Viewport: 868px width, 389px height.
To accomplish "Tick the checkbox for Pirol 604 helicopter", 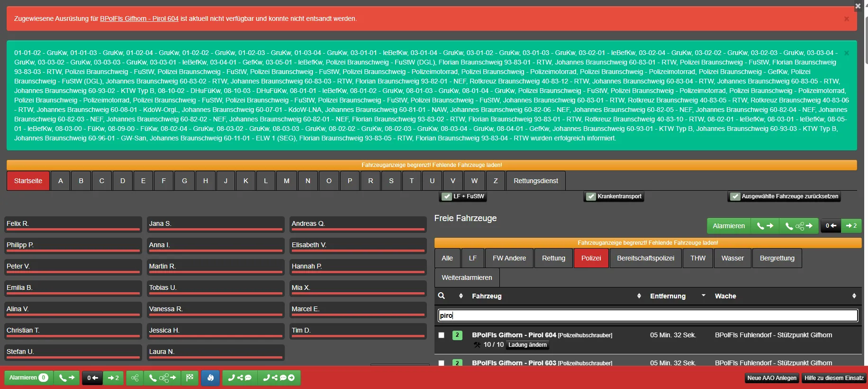I will [442, 335].
